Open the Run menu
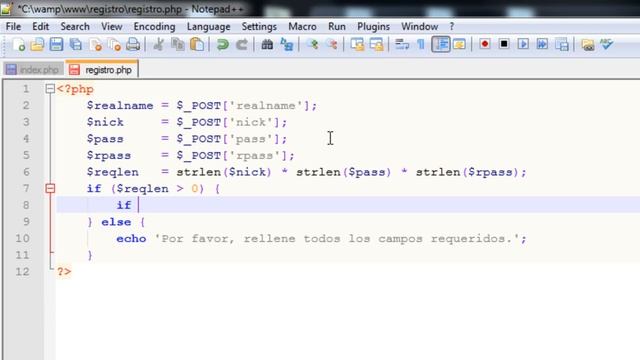The width and height of the screenshot is (640, 360). click(337, 27)
